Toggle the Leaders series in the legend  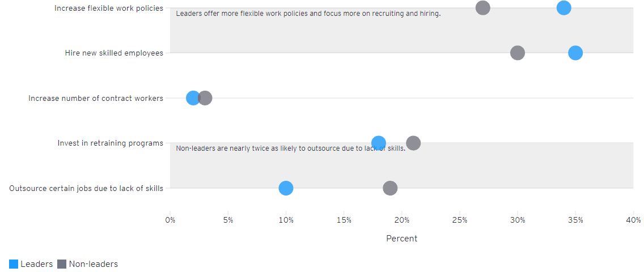[36, 264]
